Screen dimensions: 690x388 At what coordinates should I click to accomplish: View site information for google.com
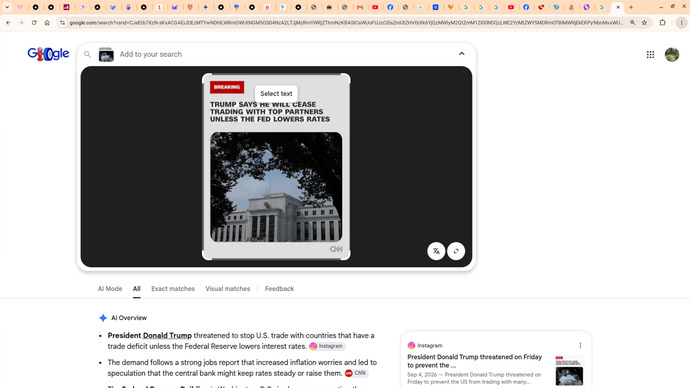point(62,22)
